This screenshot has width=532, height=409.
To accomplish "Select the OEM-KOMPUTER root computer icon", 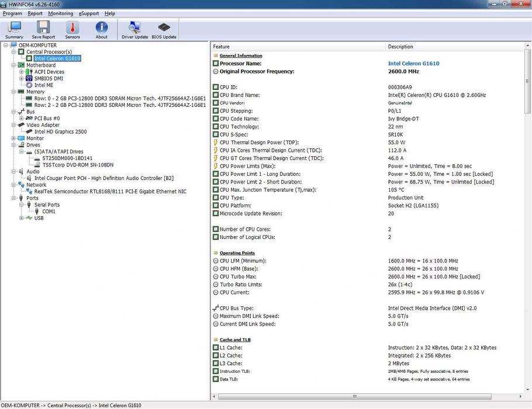I will [13, 45].
